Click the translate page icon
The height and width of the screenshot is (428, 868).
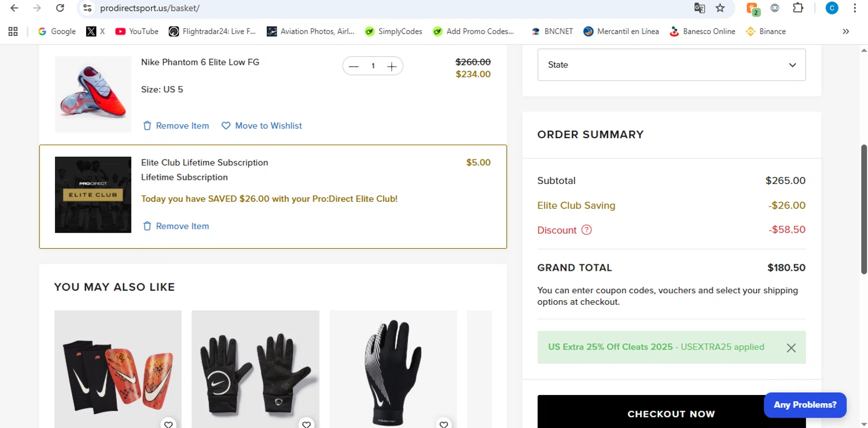pyautogui.click(x=700, y=8)
